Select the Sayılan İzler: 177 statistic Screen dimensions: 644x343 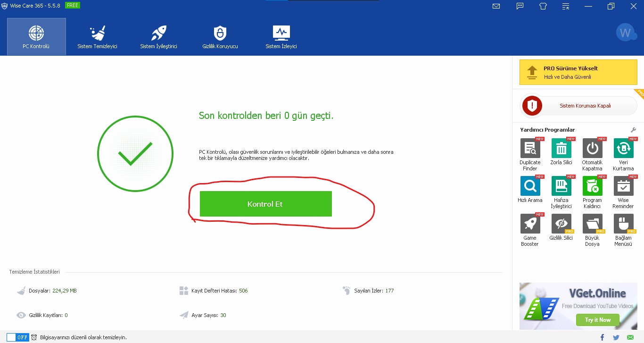pyautogui.click(x=368, y=291)
